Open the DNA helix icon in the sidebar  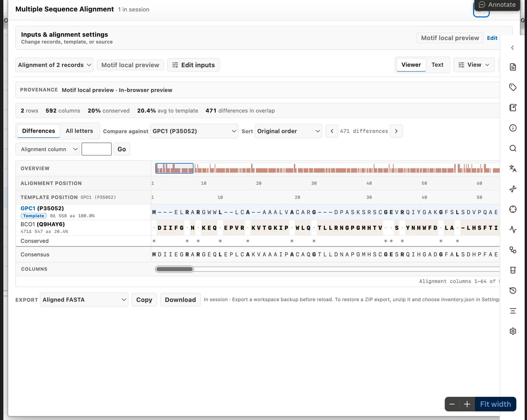pyautogui.click(x=513, y=189)
